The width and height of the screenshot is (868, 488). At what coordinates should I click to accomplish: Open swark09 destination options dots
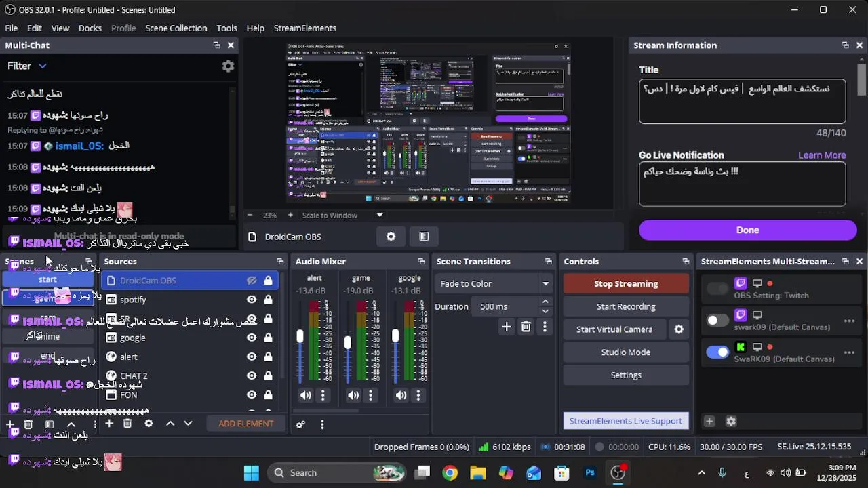click(x=849, y=321)
